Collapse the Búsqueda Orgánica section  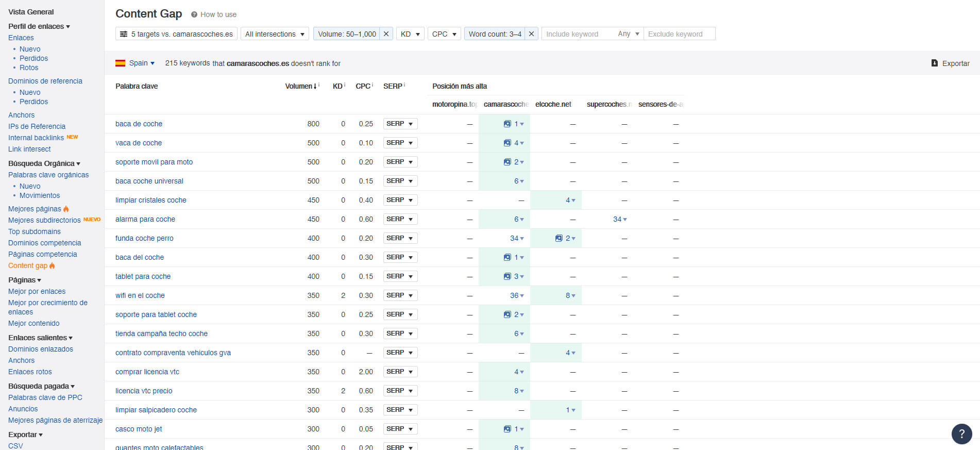coord(44,163)
